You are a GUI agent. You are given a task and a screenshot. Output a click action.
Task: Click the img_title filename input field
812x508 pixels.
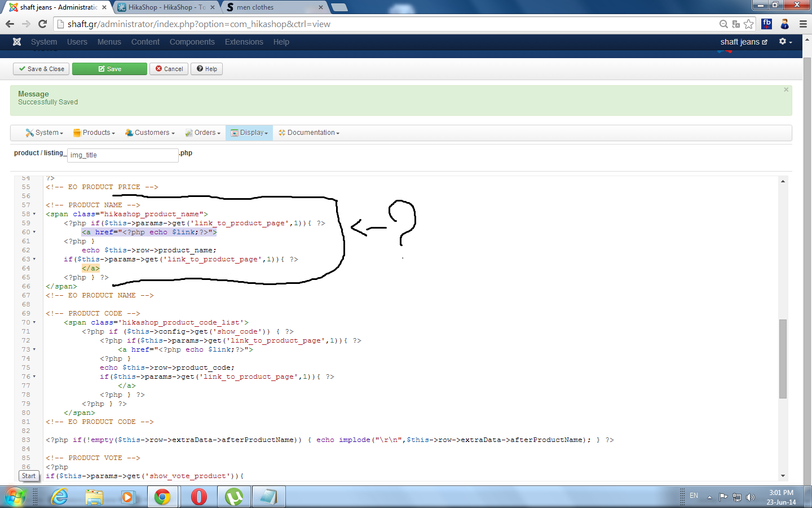click(123, 155)
